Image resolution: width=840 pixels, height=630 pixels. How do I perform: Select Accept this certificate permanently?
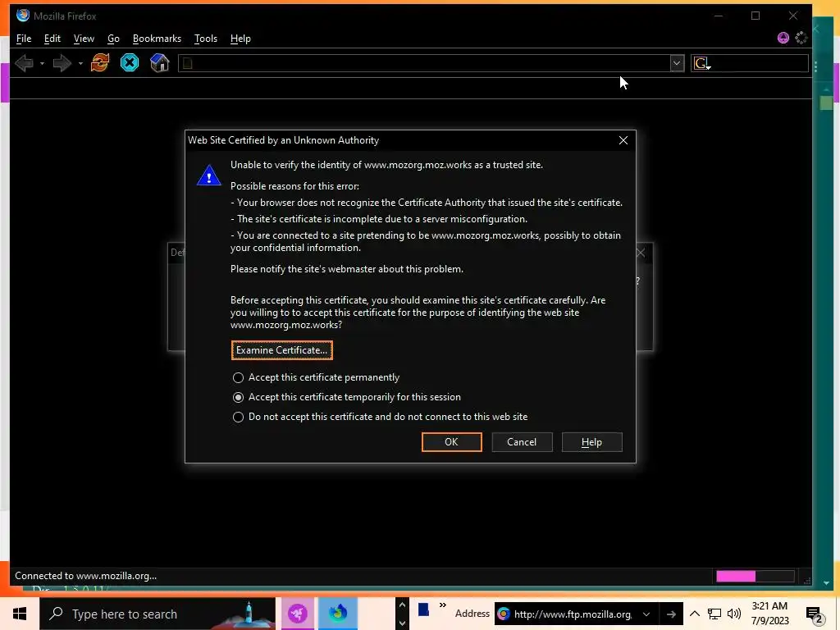coord(238,377)
